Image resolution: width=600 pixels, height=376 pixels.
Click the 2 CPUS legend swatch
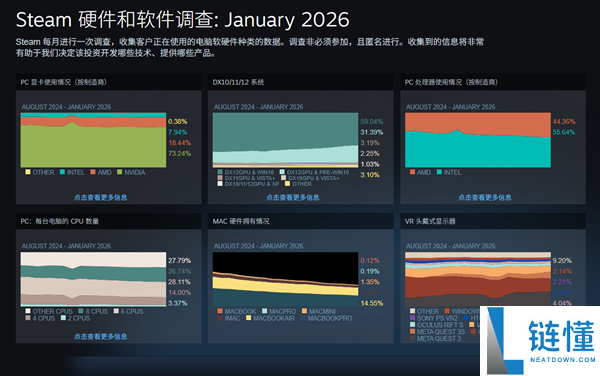(x=63, y=318)
